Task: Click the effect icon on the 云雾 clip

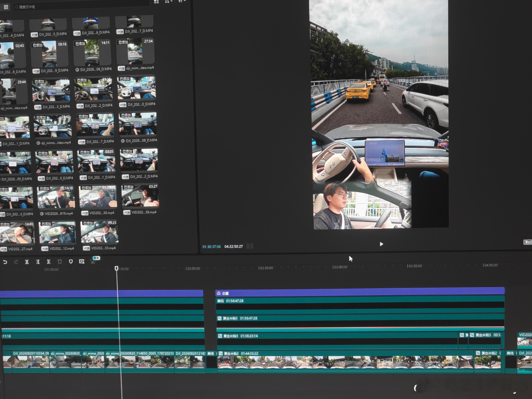Action: point(219,293)
